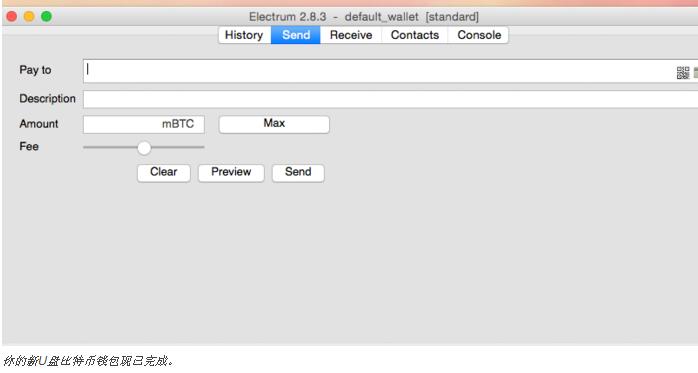The width and height of the screenshot is (698, 373).
Task: Set amount with the Max button
Action: click(274, 124)
